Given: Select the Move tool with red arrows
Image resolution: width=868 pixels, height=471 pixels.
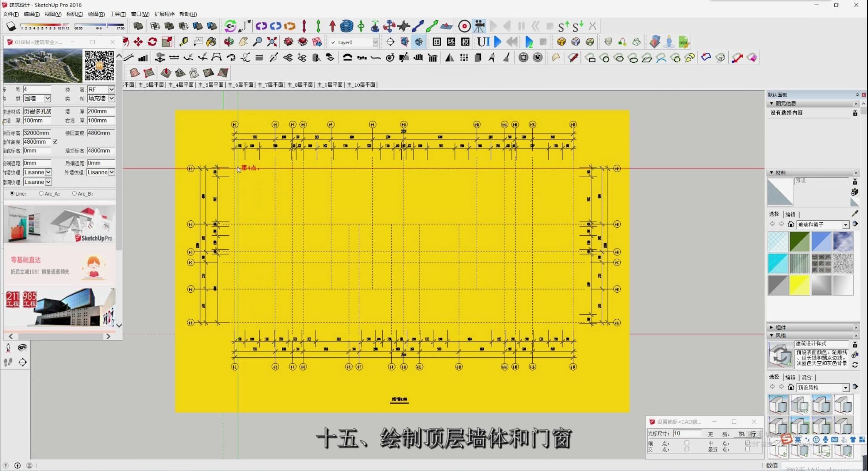Looking at the screenshot, I should click(x=138, y=42).
